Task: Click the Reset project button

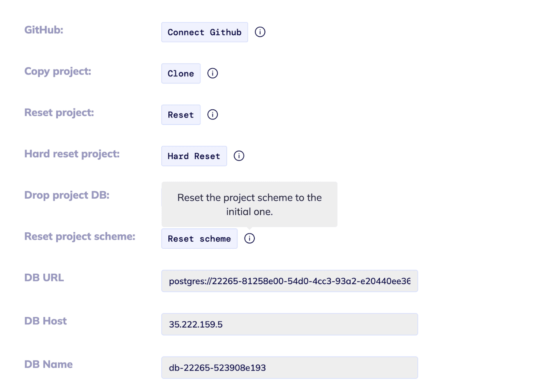Action: pyautogui.click(x=181, y=115)
